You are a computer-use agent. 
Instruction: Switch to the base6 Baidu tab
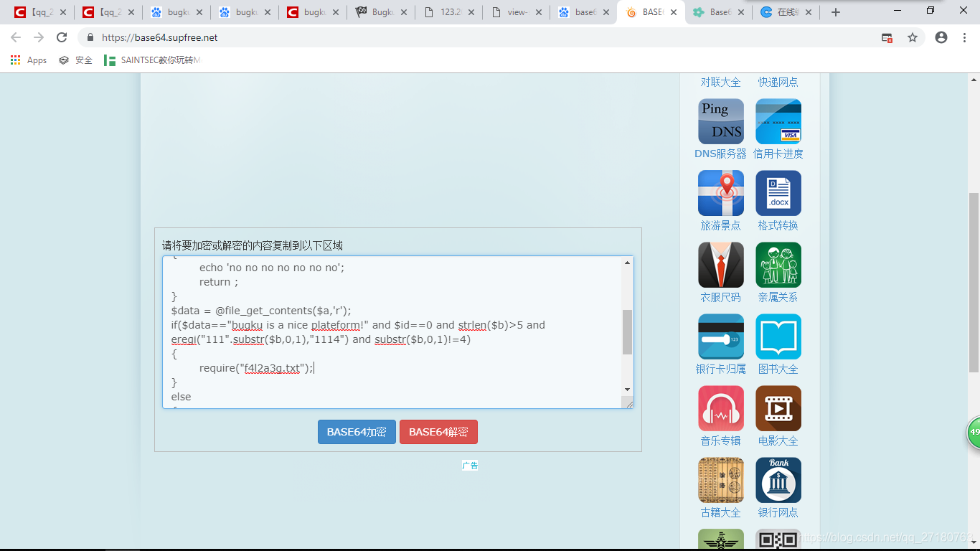[585, 12]
